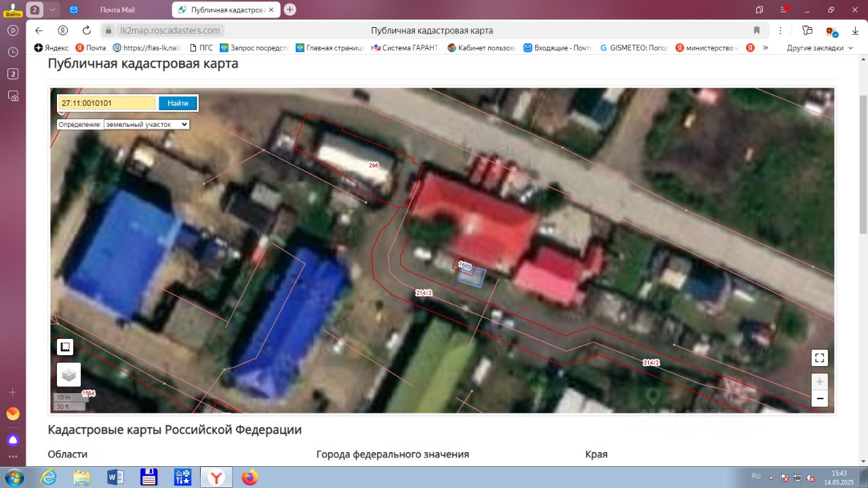Toggle map fullscreen mode
Screen dimensions: 868x488
tap(819, 358)
